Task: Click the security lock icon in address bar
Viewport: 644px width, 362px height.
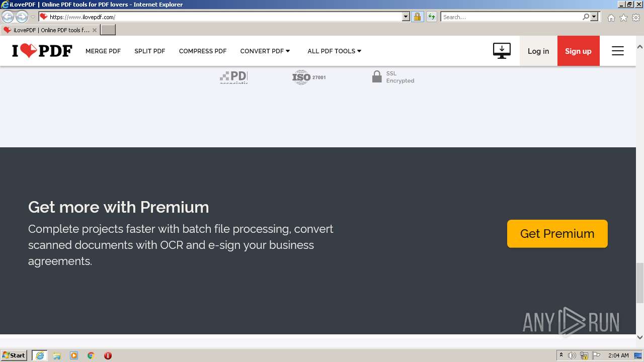Action: [x=417, y=17]
